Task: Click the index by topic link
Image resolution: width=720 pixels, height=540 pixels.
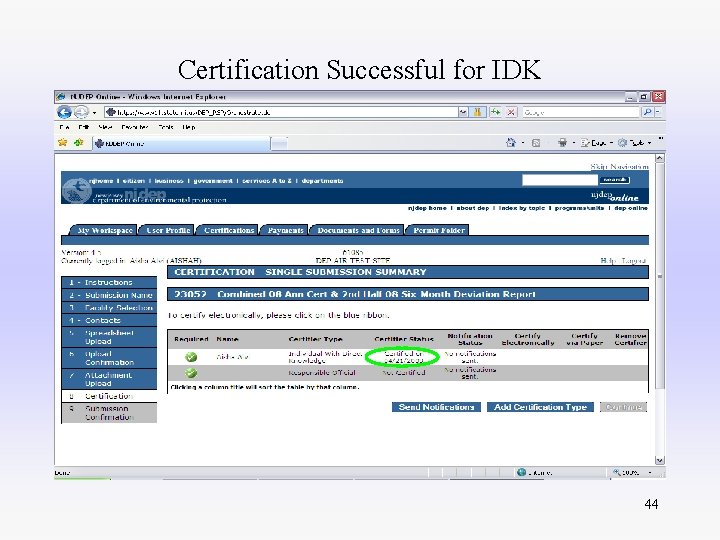Action: 522,208
